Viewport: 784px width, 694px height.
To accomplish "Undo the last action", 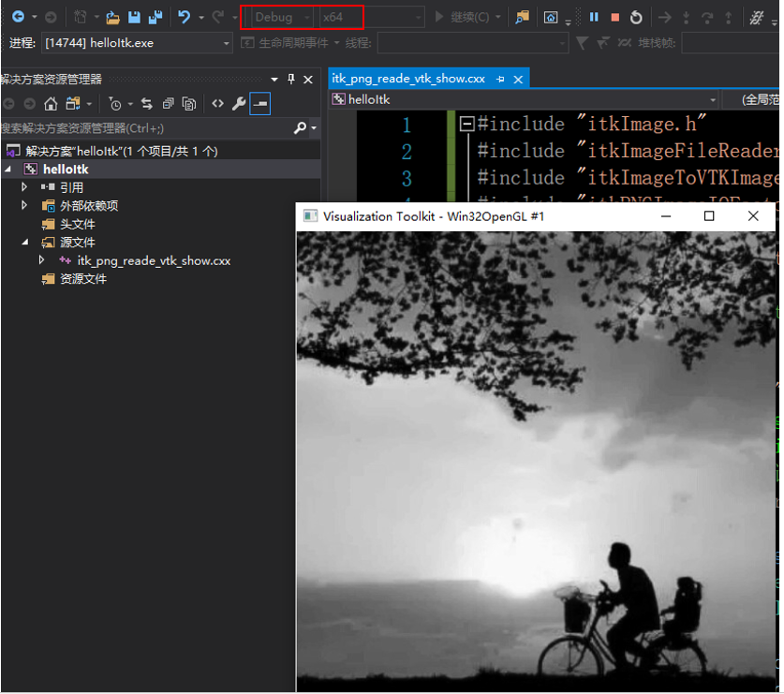I will [x=184, y=17].
